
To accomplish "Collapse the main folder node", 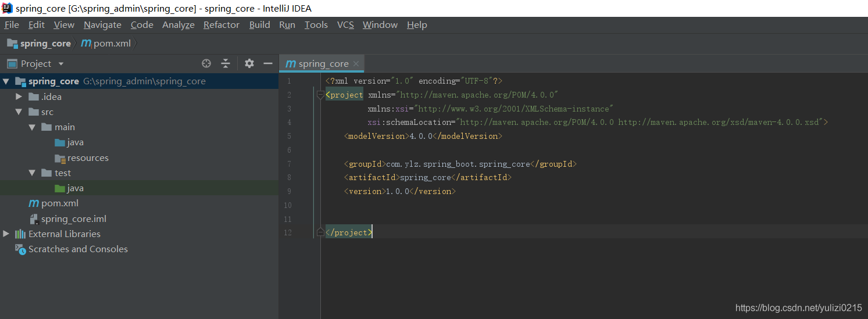I will (32, 127).
